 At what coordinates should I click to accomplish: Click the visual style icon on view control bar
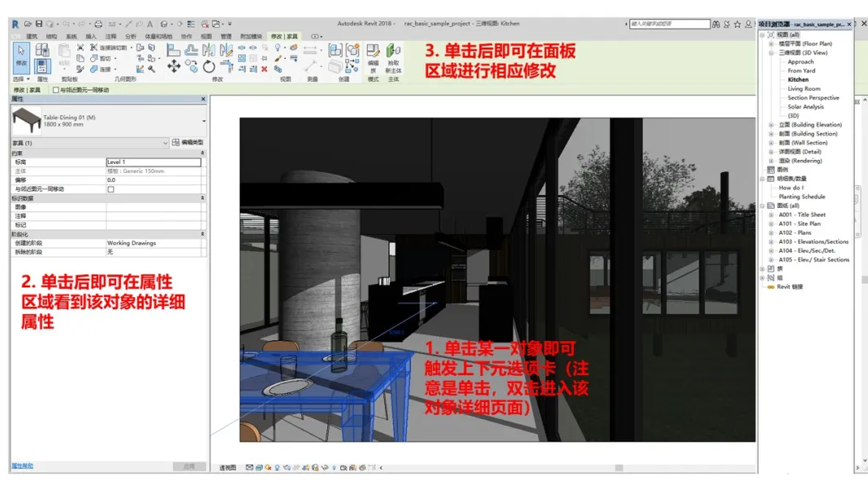[259, 466]
